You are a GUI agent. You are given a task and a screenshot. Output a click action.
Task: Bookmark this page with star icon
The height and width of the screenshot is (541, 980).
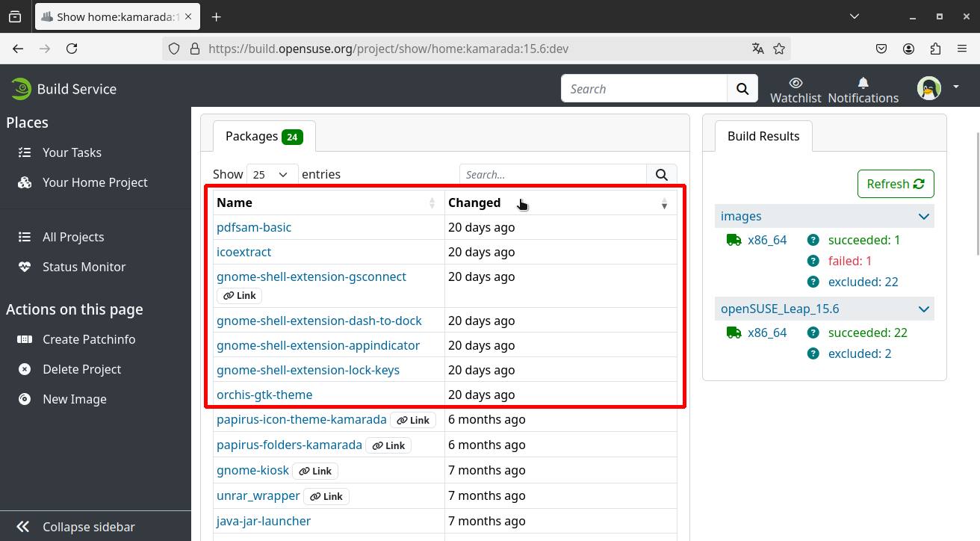(779, 49)
